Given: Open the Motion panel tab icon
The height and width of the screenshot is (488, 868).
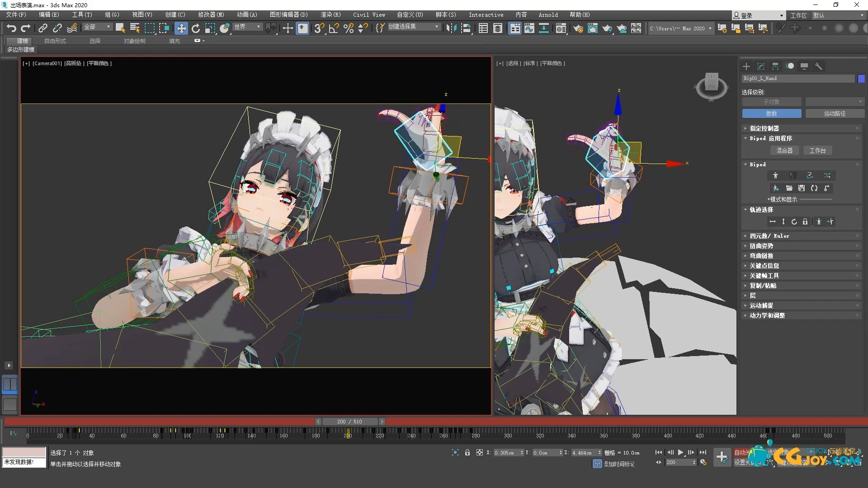Looking at the screenshot, I should (x=790, y=66).
